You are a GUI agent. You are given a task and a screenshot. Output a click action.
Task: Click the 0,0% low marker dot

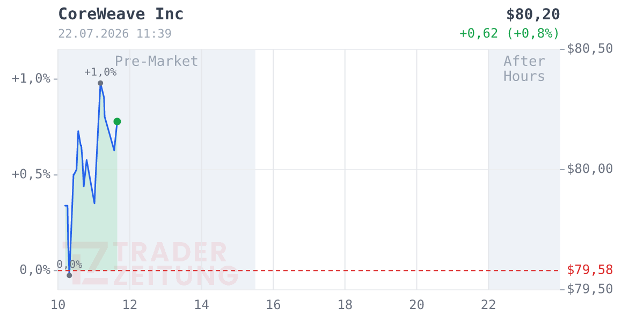point(69,275)
